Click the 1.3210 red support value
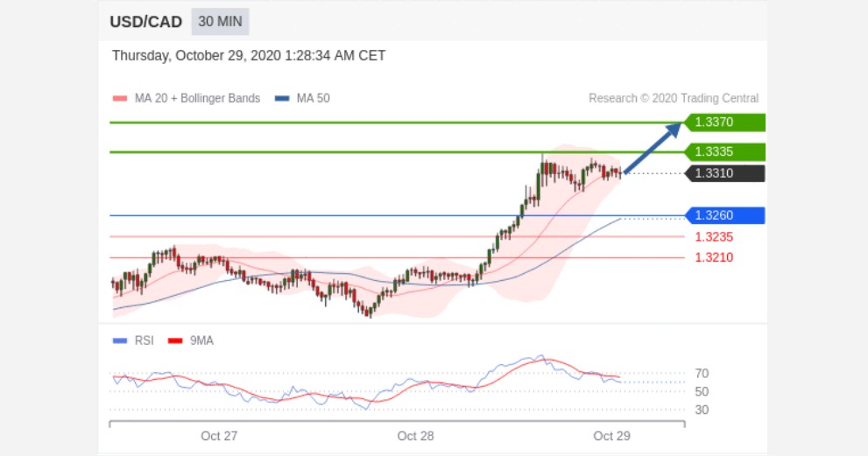868x456 pixels. tap(714, 257)
